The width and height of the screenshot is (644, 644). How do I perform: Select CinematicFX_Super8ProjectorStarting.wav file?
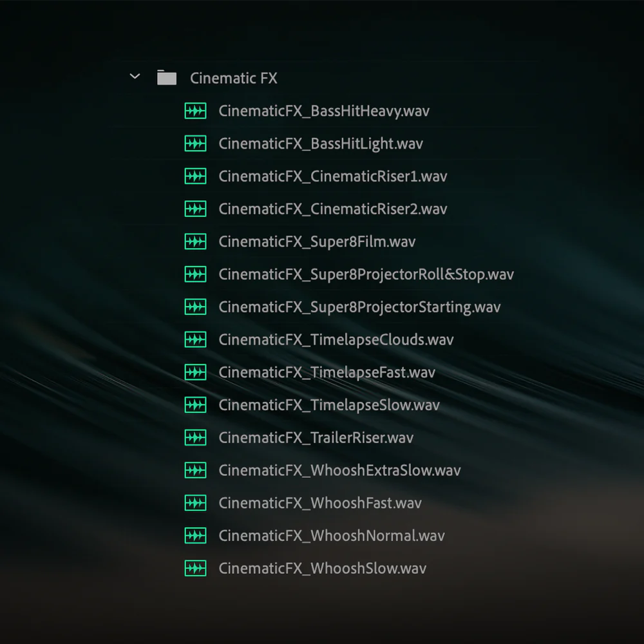(359, 307)
